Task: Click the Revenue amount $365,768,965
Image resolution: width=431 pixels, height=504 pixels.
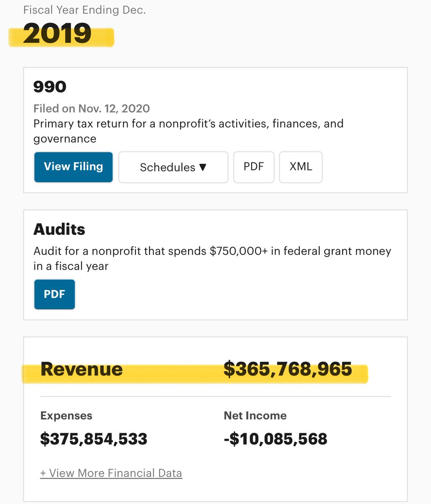Action: (x=287, y=369)
